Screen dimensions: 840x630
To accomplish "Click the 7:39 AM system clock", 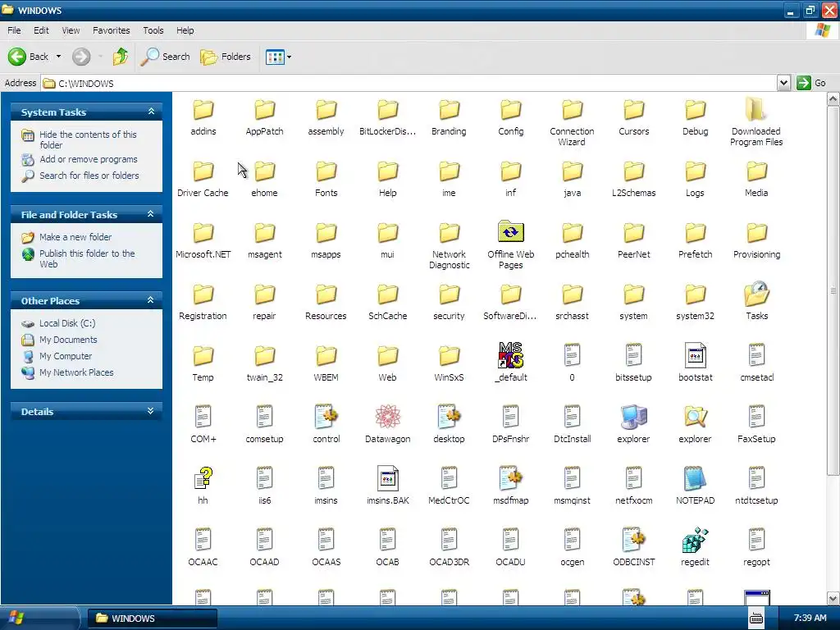I will tap(810, 619).
